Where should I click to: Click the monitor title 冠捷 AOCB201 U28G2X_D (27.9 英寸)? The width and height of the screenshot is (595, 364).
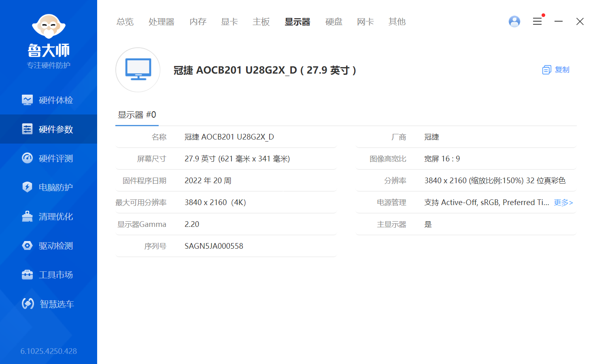tap(265, 70)
